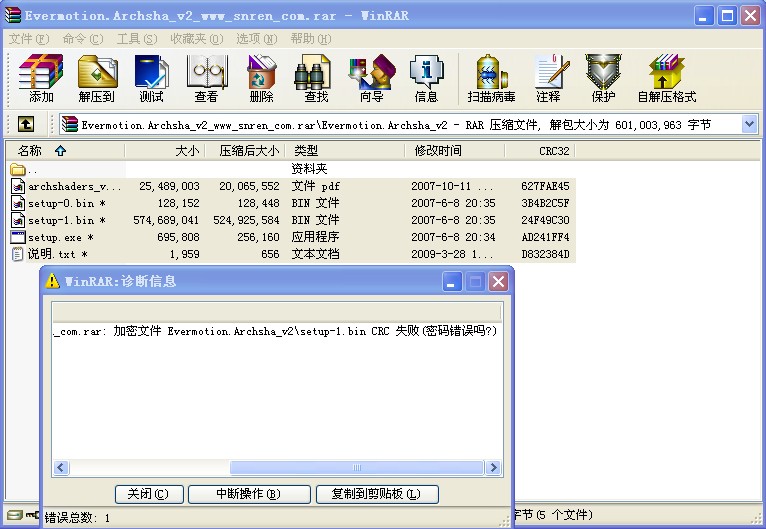Screen dimensions: 766x529
Task: Click the dialog scrollbar right arrow
Action: click(x=493, y=467)
